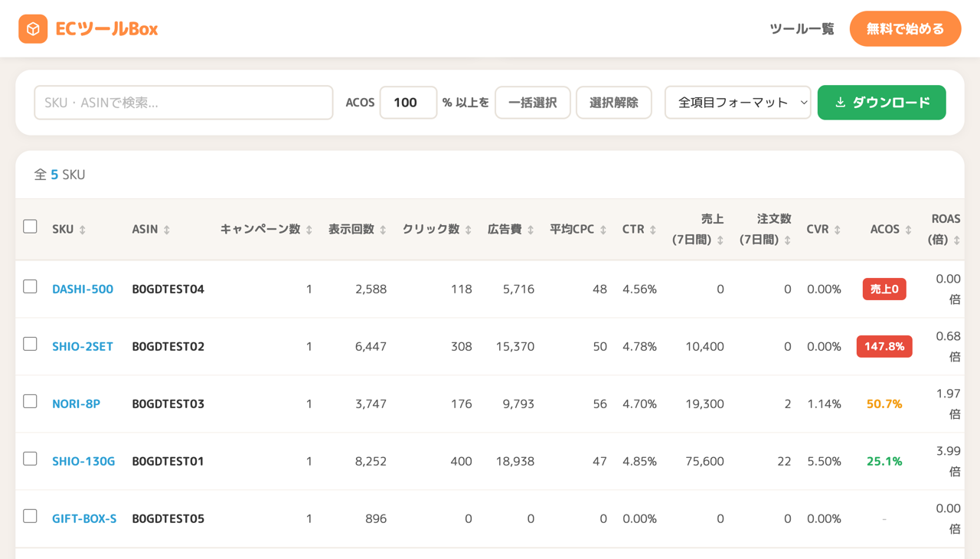Viewport: 980px width, 559px height.
Task: Sort by 広告費 column arrows
Action: coord(531,230)
